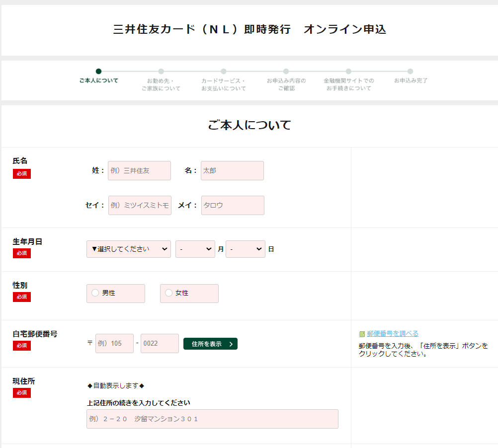Click the 必須 badge under 性別
Image resolution: width=498 pixels, height=448 pixels.
(22, 297)
